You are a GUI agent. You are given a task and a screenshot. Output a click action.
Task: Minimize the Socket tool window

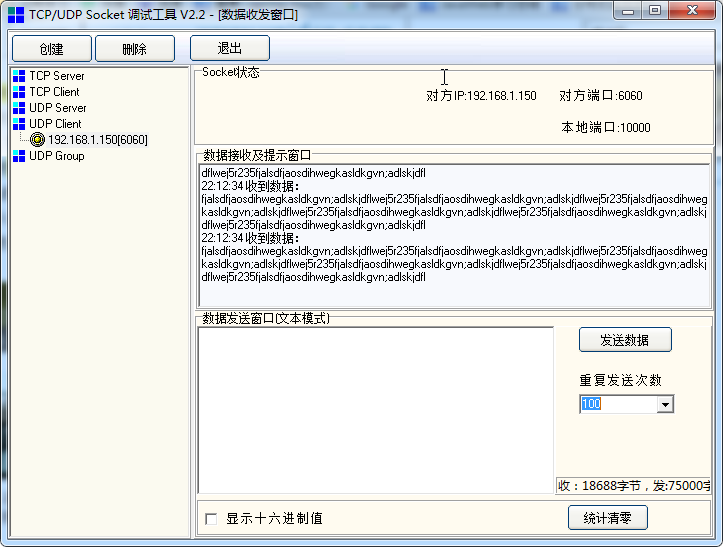tap(628, 11)
